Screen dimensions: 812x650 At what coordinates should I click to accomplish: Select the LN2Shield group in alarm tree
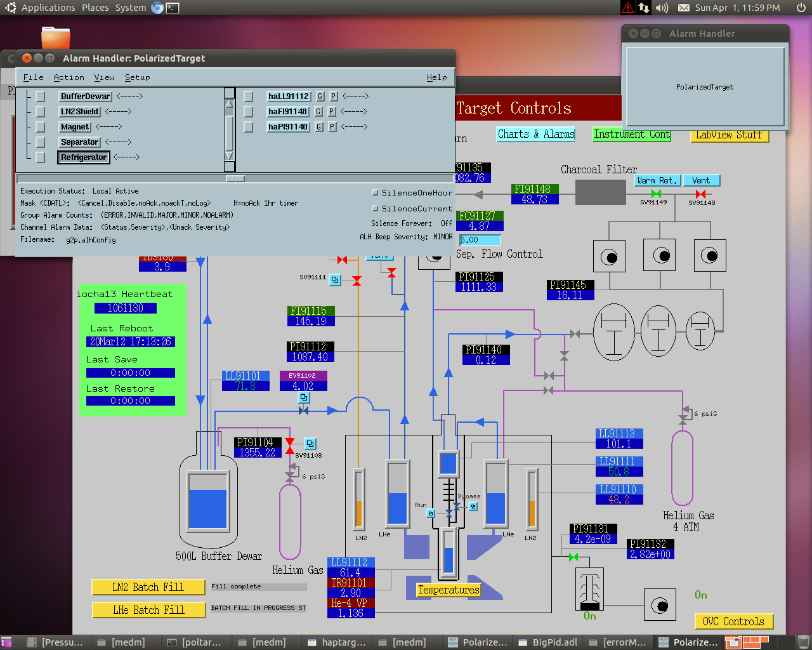click(x=79, y=112)
